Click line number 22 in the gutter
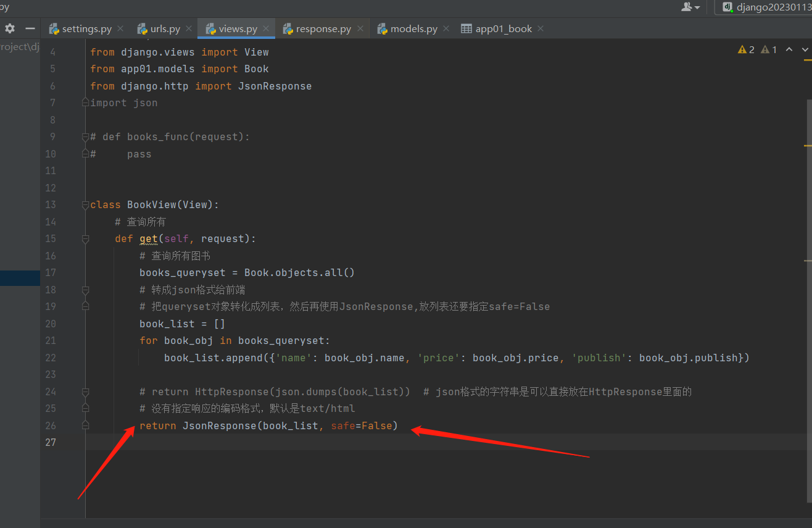The width and height of the screenshot is (812, 528). 50,358
